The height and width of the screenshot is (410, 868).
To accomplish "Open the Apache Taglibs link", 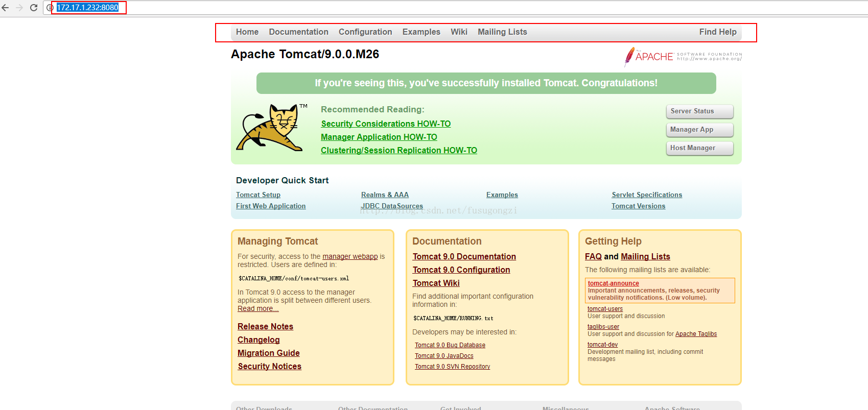I will 696,334.
